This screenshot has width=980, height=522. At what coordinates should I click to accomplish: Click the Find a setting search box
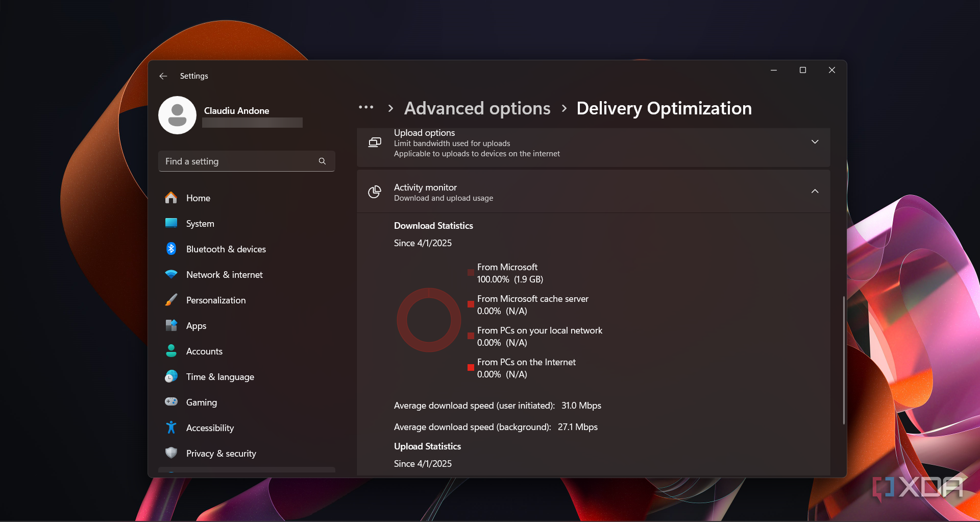[x=247, y=161]
